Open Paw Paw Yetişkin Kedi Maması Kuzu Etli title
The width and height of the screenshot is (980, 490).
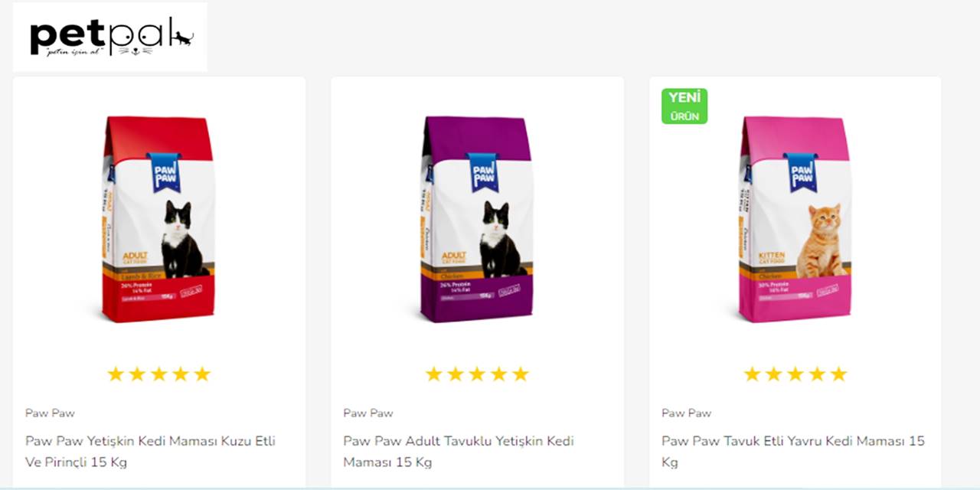(x=150, y=452)
